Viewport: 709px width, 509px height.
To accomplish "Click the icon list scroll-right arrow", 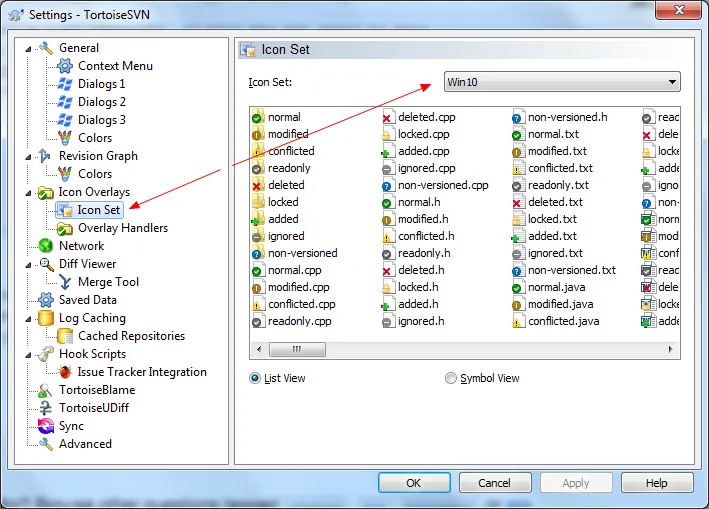I will 670,349.
